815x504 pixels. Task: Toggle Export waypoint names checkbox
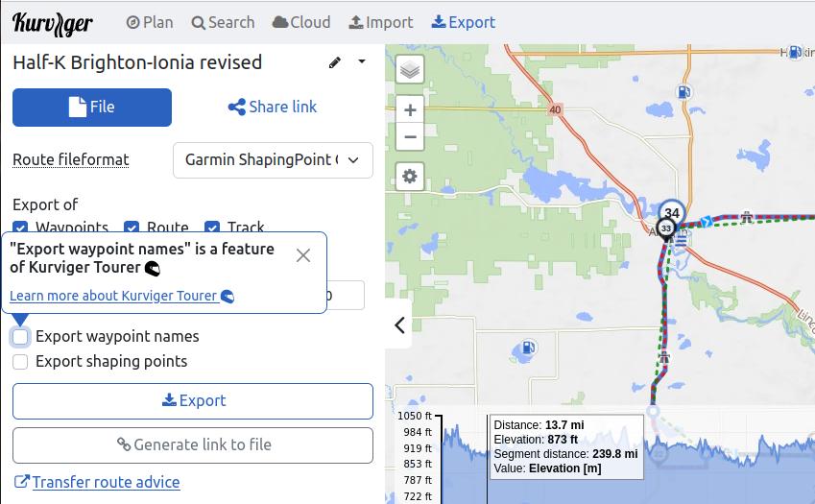click(x=20, y=337)
